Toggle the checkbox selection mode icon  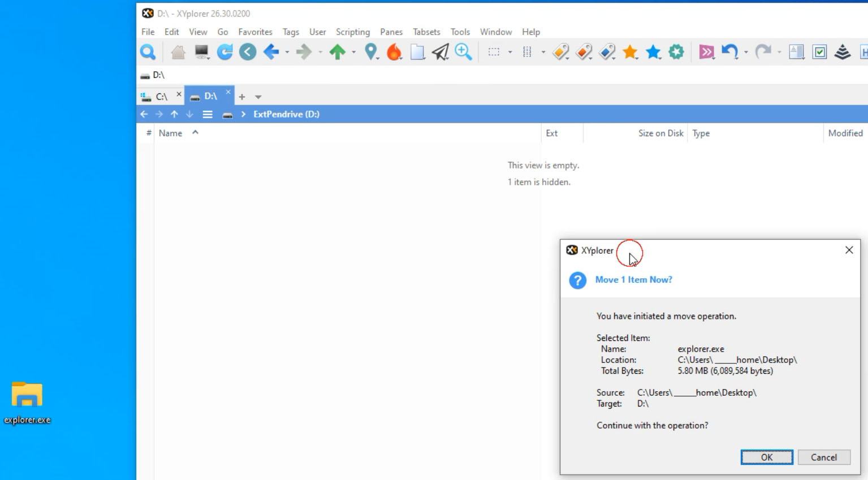(819, 51)
